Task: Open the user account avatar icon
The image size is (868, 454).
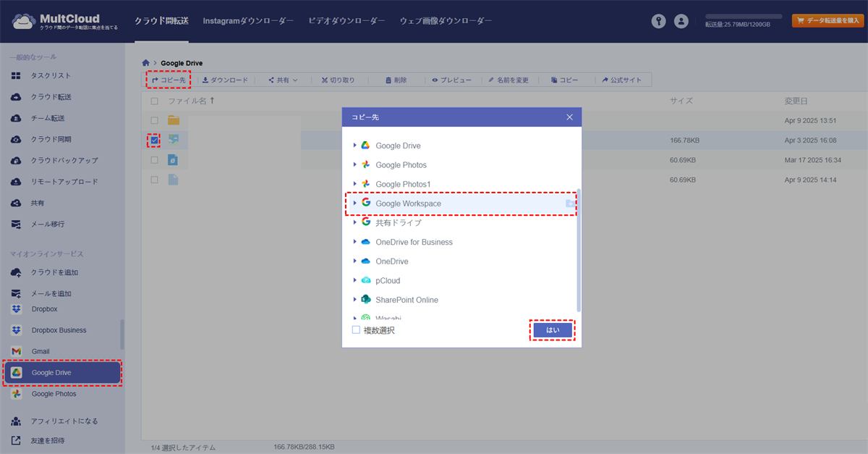Action: (x=681, y=21)
